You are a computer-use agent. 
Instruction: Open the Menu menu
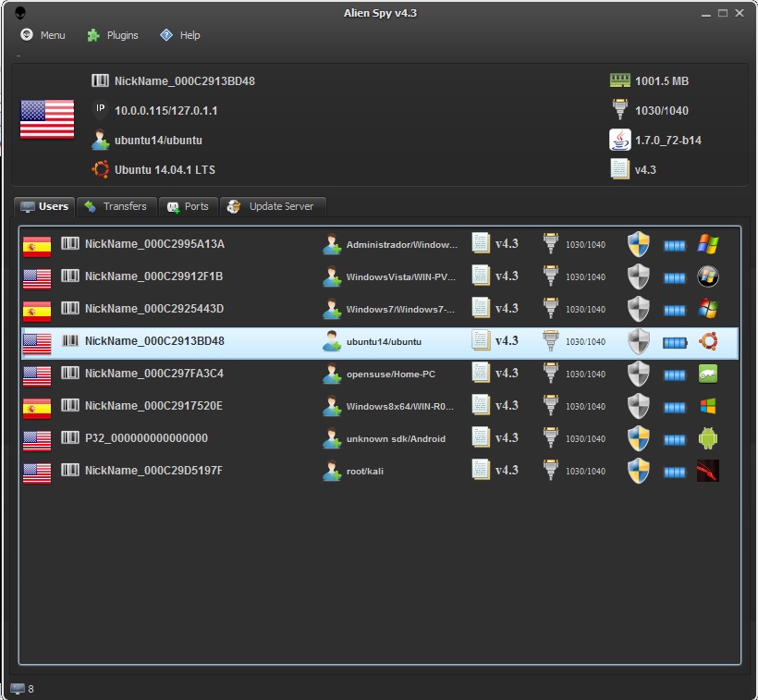pyautogui.click(x=43, y=35)
